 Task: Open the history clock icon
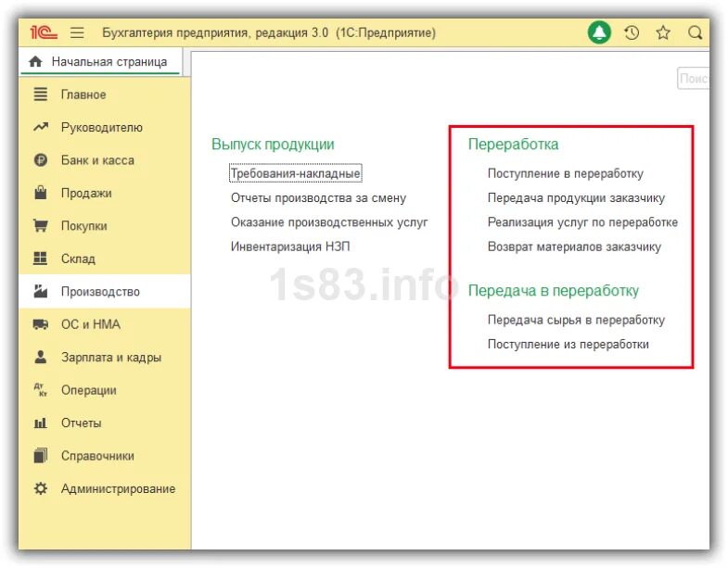[632, 32]
